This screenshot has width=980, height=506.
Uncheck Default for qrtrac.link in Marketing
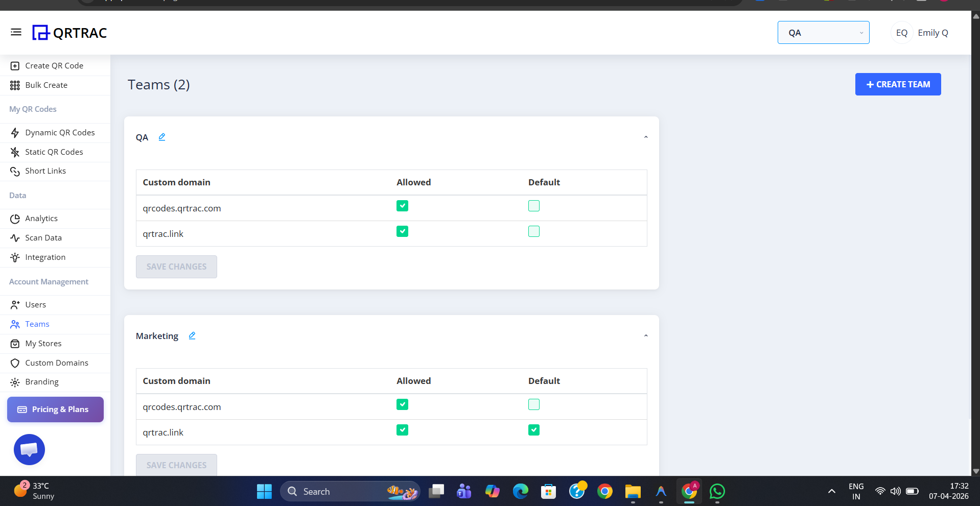tap(533, 429)
